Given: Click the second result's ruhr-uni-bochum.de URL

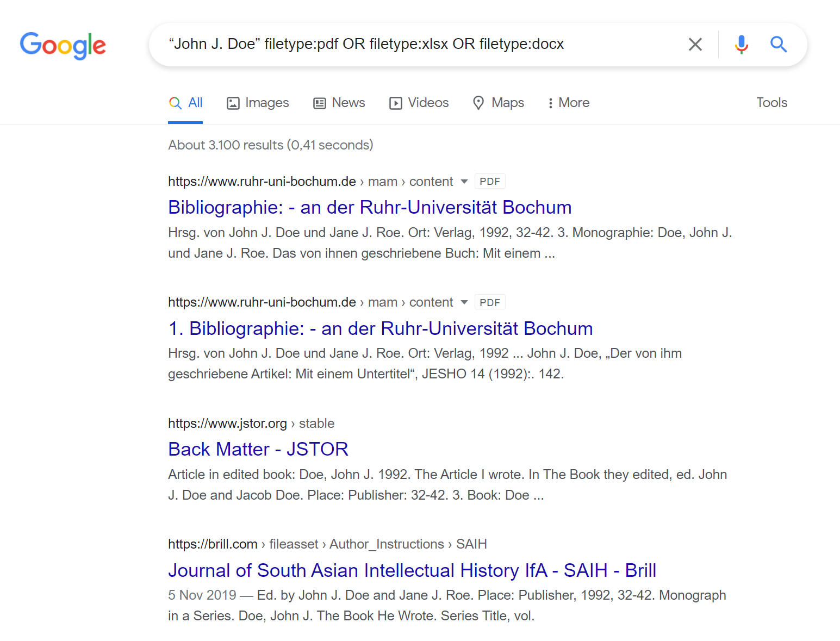Looking at the screenshot, I should (310, 302).
